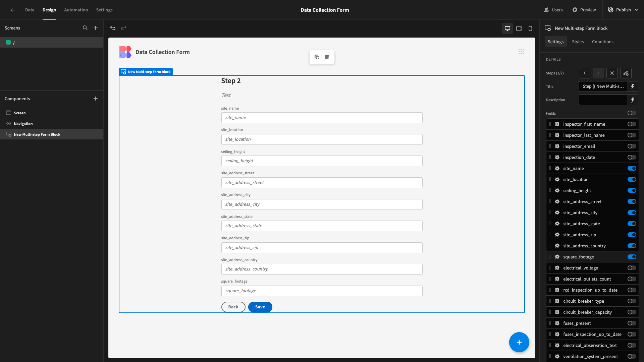644x362 pixels.
Task: Click the ceiling_height input field
Action: pos(322,161)
